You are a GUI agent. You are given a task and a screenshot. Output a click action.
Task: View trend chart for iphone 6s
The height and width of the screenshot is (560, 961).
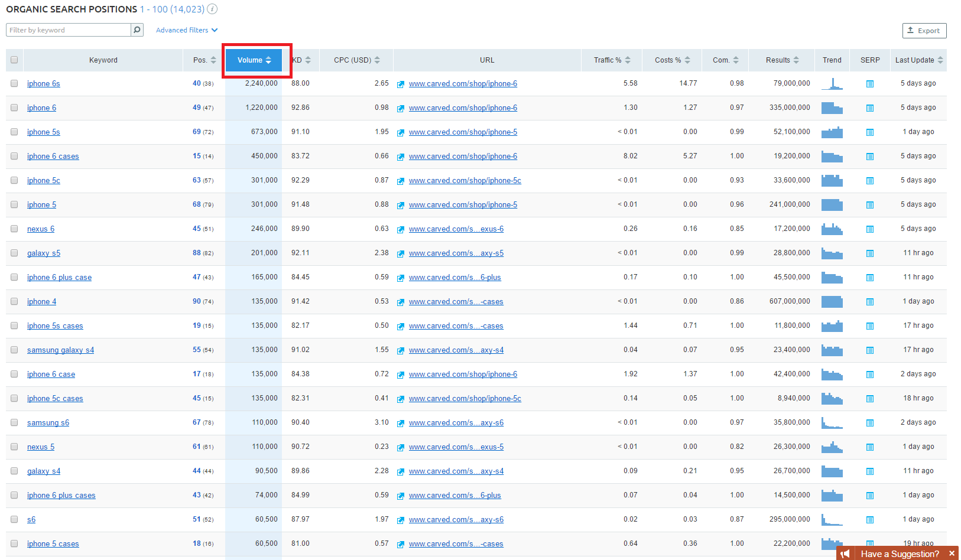point(832,83)
